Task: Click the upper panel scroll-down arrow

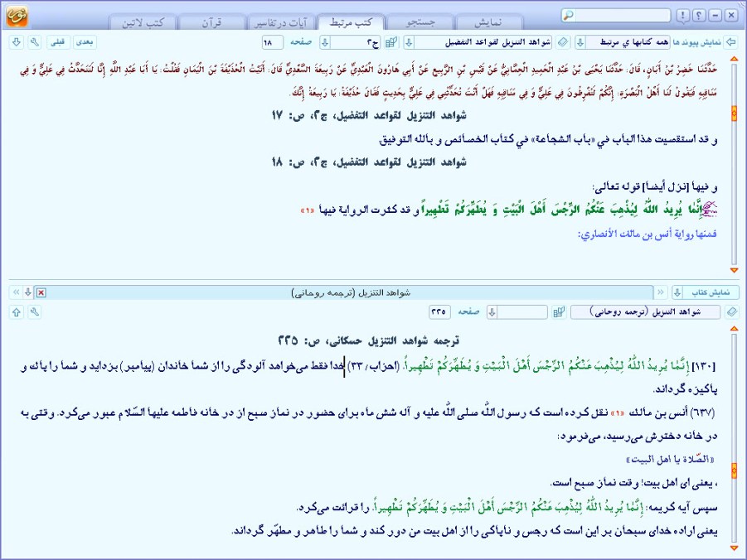Action: tap(734, 270)
